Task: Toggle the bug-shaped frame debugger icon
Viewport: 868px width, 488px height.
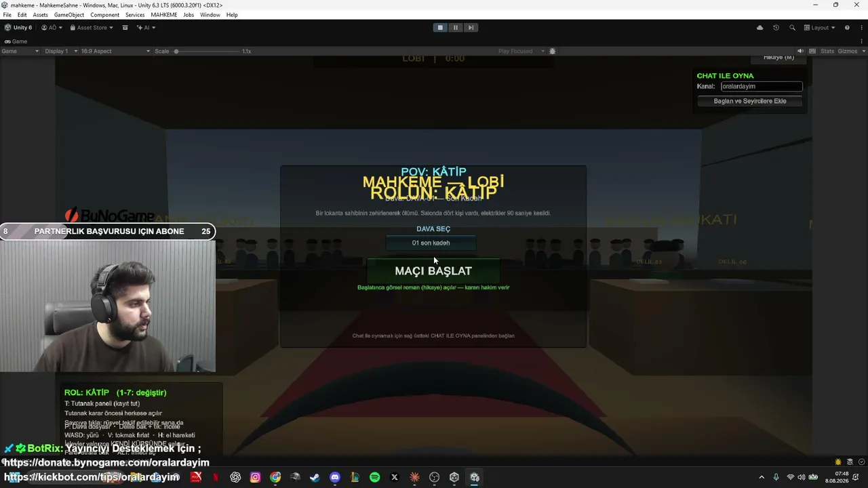Action: (x=552, y=52)
